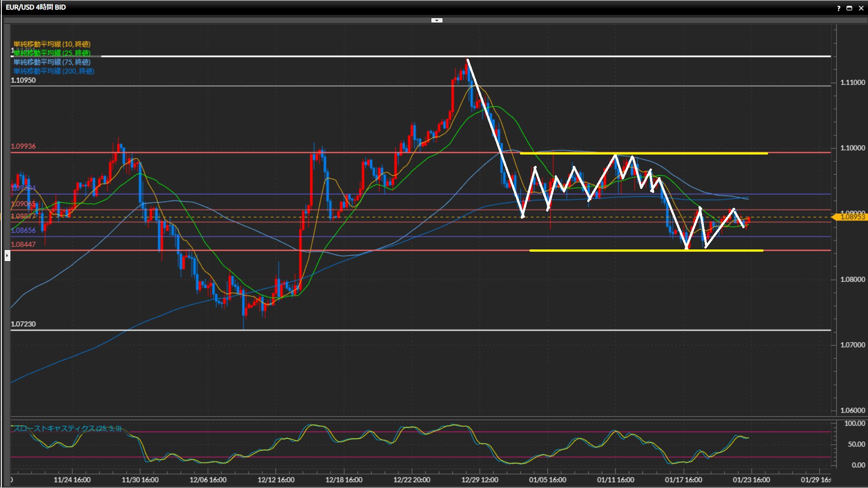
Task: Click the 1.08447 support line label
Action: click(x=23, y=244)
